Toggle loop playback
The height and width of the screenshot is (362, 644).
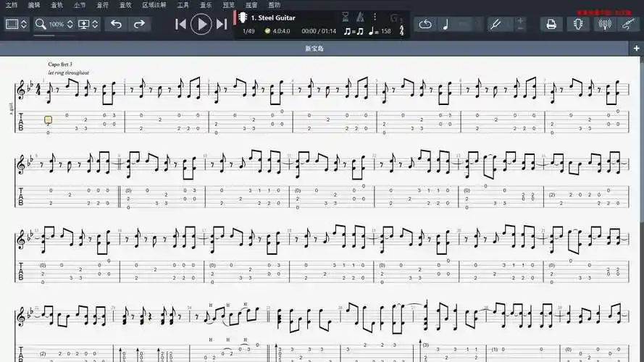click(x=425, y=24)
